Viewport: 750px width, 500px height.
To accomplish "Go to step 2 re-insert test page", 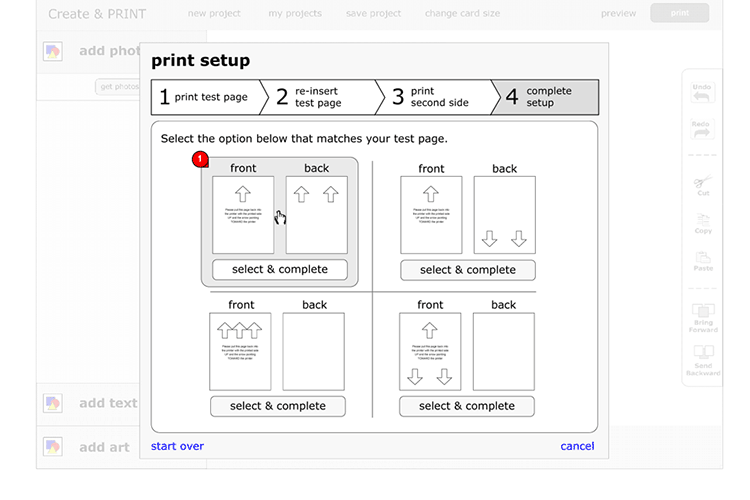I will click(x=320, y=97).
